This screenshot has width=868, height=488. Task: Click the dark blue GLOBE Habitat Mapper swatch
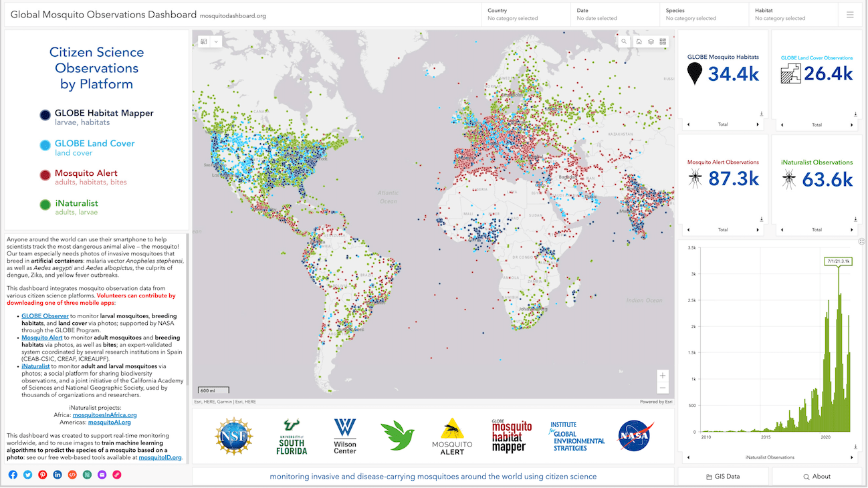coord(45,116)
